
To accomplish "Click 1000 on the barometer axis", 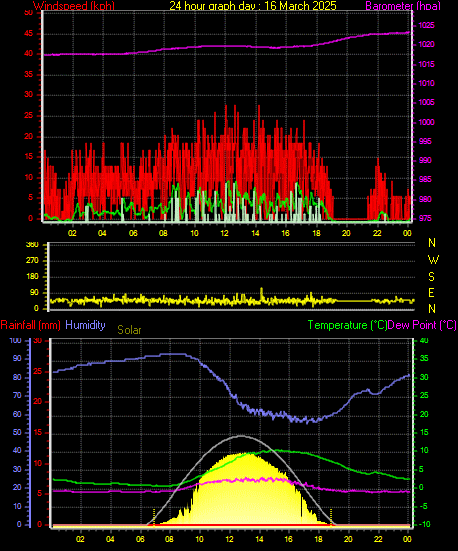I will click(x=426, y=122).
